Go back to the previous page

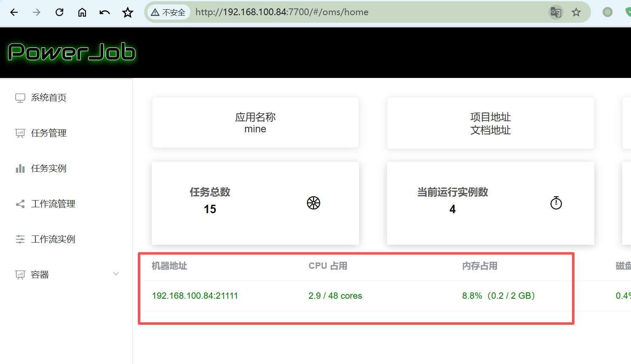(14, 12)
